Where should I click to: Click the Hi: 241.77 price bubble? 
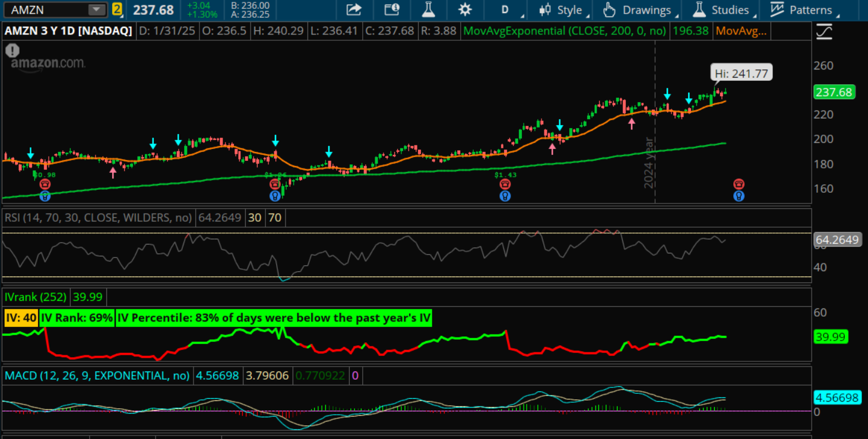742,74
